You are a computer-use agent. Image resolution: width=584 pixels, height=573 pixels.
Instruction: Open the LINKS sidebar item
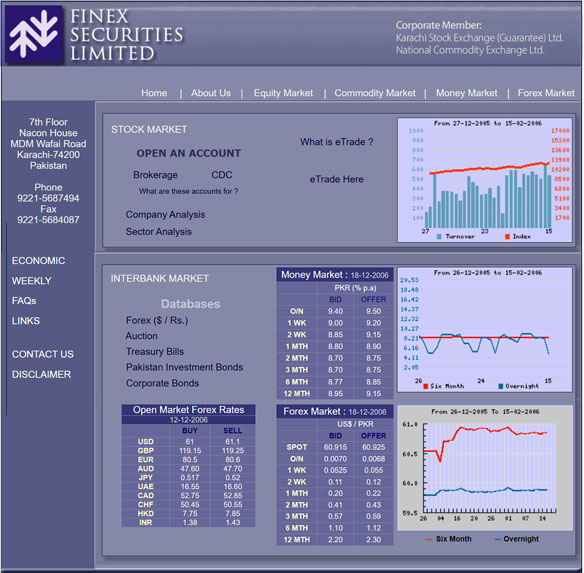pyautogui.click(x=26, y=321)
